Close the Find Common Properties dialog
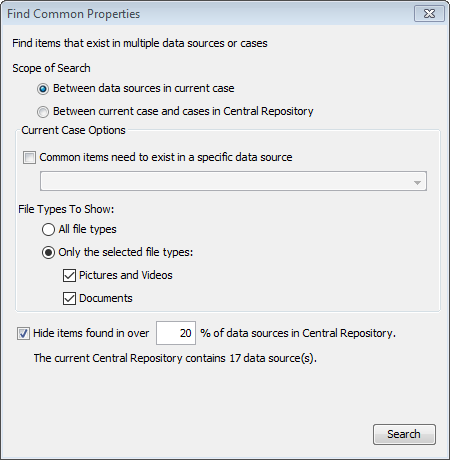Image resolution: width=450 pixels, height=460 pixels. 429,14
